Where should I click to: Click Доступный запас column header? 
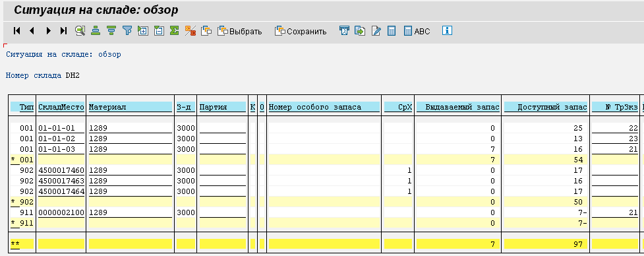point(546,107)
